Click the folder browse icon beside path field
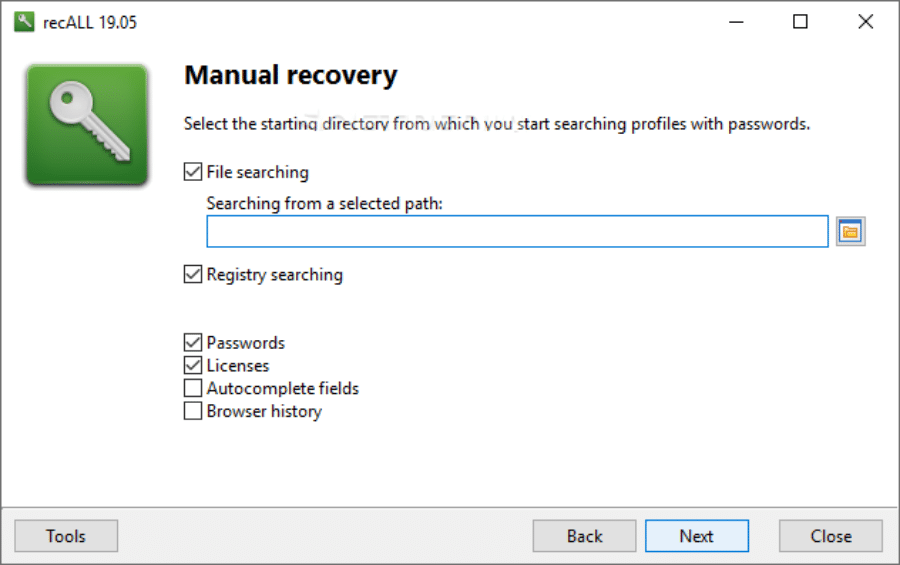900x565 pixels. (x=850, y=232)
